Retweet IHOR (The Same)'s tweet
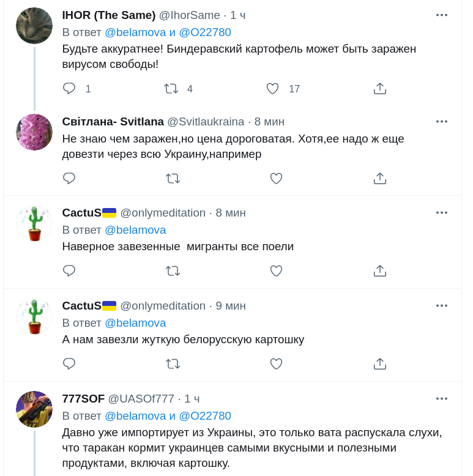This screenshot has width=473, height=476. pos(171,89)
